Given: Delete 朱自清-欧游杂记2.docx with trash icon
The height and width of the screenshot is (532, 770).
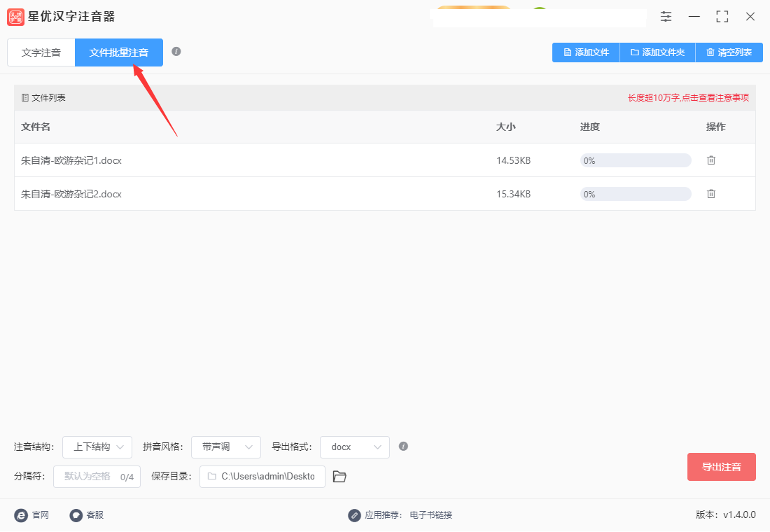Looking at the screenshot, I should 711,194.
